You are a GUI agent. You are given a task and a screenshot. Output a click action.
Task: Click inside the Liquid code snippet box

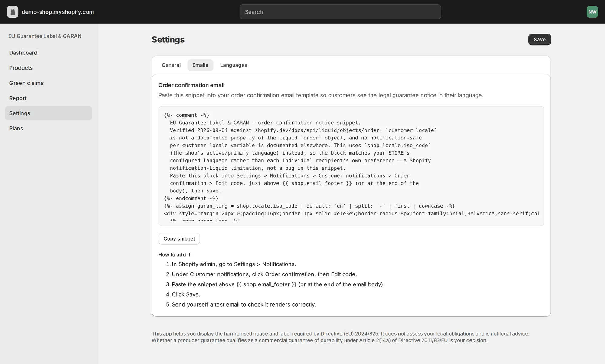click(x=351, y=166)
